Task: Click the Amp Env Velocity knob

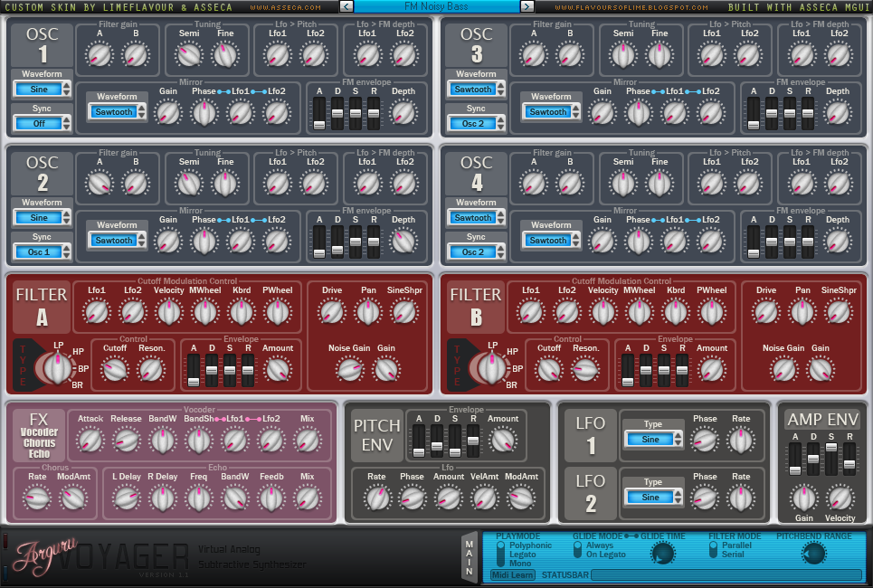Action: pos(840,498)
